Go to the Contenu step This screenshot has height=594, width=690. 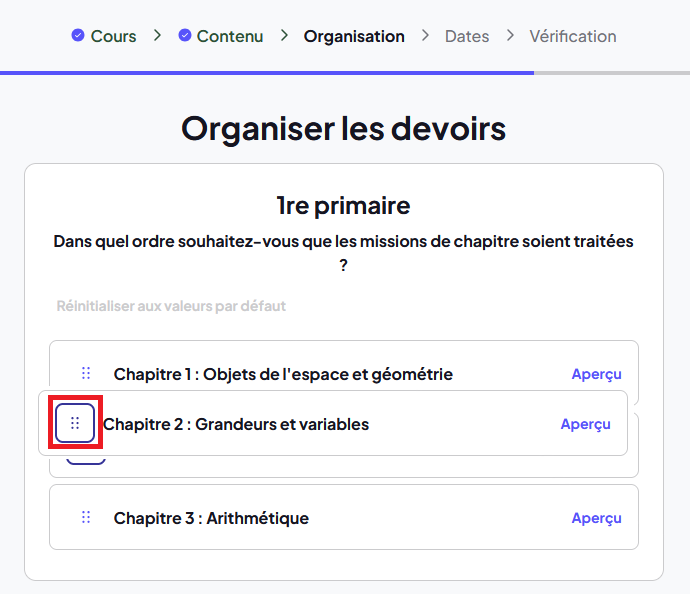(230, 36)
